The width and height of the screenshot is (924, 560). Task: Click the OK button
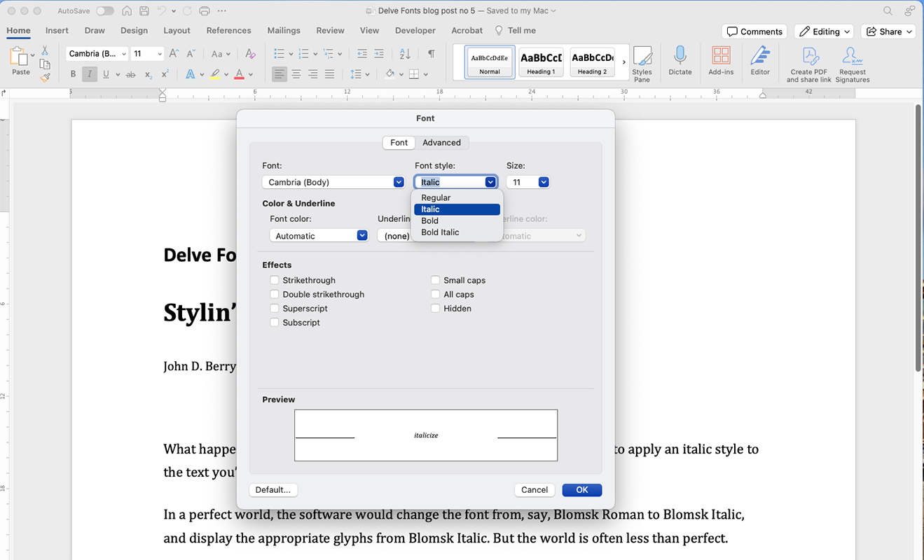tap(582, 490)
